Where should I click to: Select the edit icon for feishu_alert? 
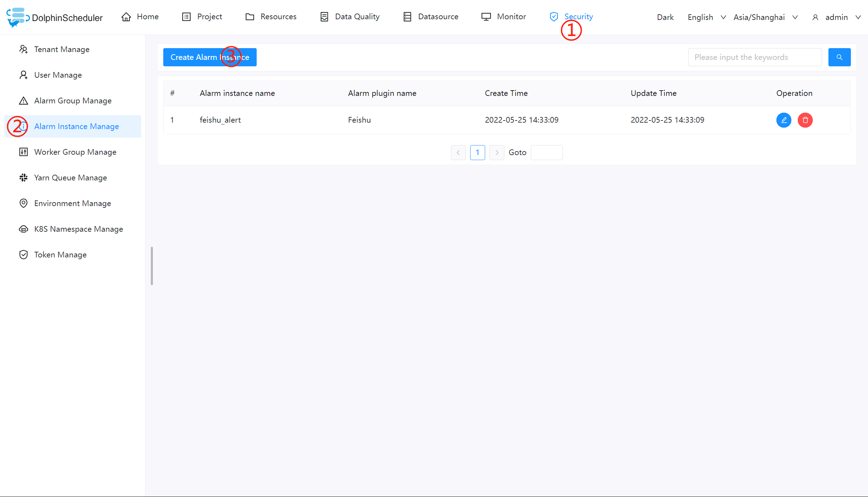point(784,120)
